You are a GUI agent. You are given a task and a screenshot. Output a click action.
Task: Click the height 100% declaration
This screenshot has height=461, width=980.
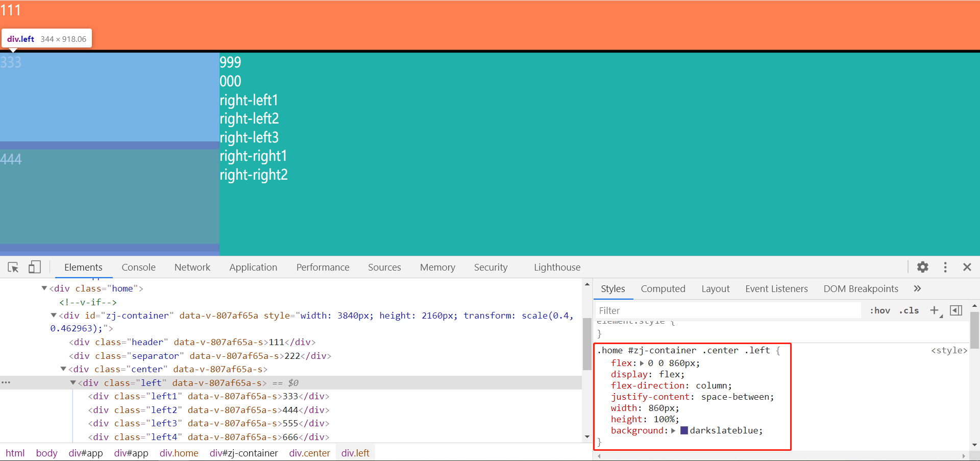(x=645, y=420)
